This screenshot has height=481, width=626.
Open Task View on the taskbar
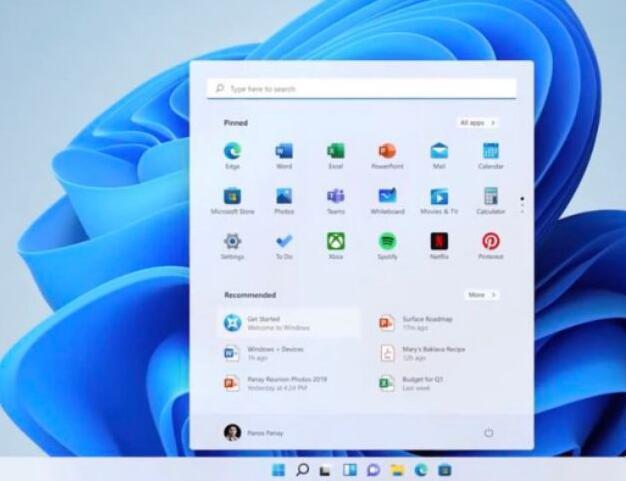[325, 471]
